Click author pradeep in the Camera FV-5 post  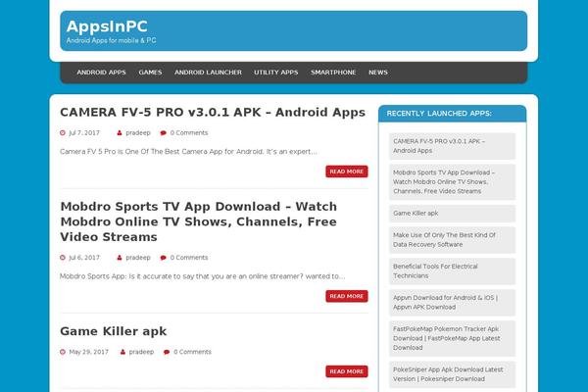pos(138,133)
